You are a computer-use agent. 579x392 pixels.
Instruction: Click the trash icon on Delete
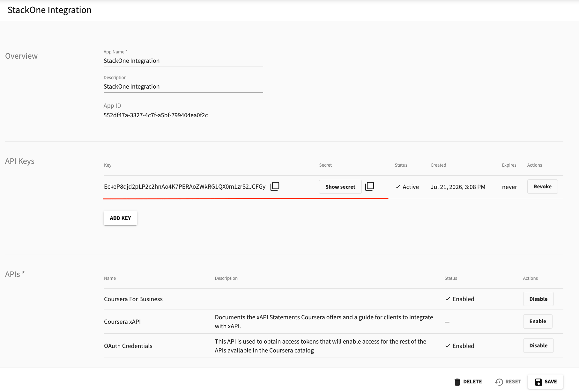(457, 382)
